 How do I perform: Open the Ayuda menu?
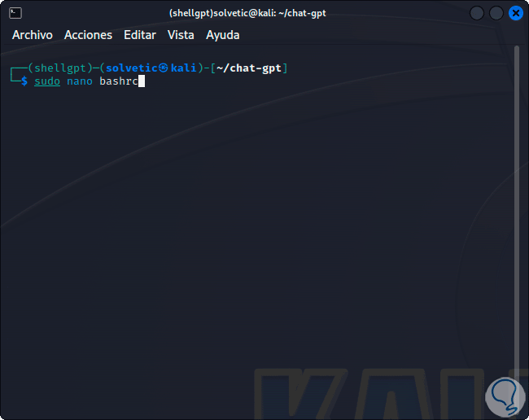tap(223, 35)
